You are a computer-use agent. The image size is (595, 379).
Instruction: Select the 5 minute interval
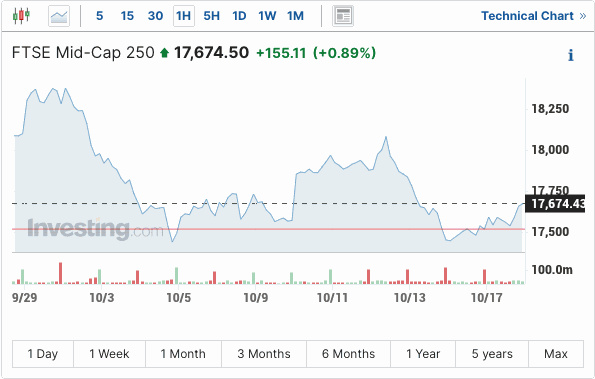coord(99,16)
